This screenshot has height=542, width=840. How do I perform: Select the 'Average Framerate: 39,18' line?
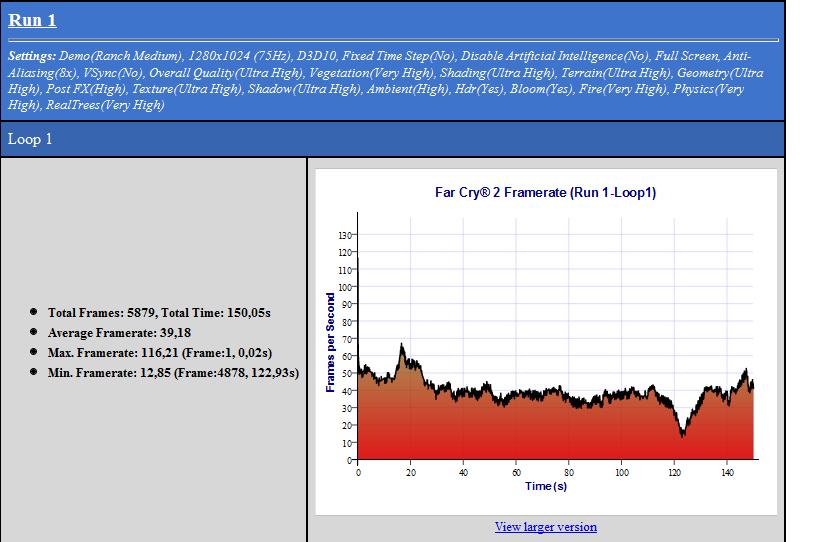click(x=119, y=333)
